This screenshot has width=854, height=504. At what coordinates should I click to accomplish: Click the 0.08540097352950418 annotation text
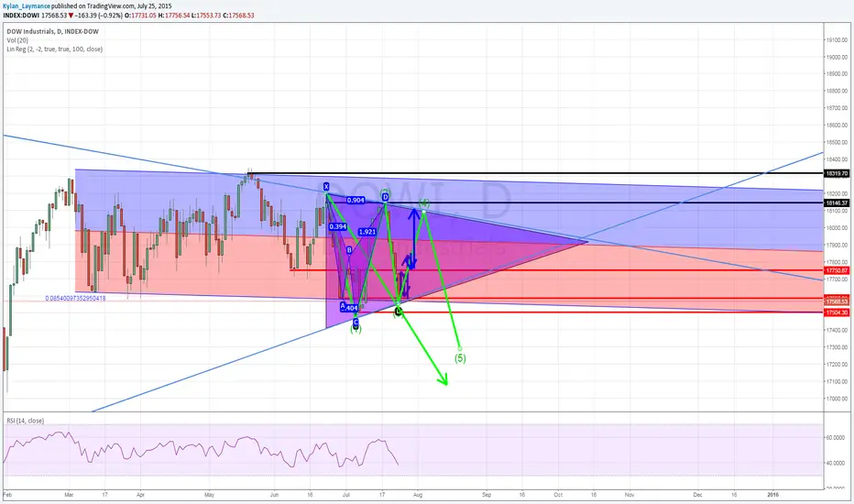point(76,298)
